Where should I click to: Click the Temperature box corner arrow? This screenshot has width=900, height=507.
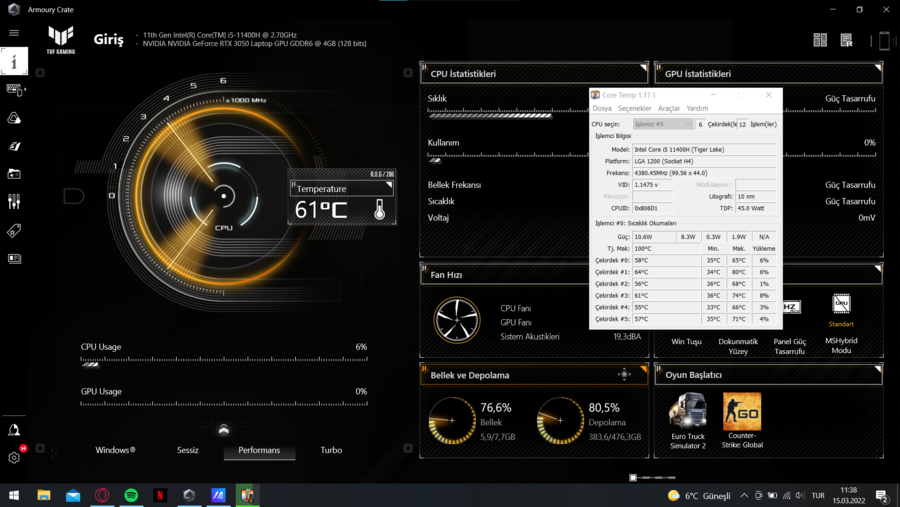(389, 185)
